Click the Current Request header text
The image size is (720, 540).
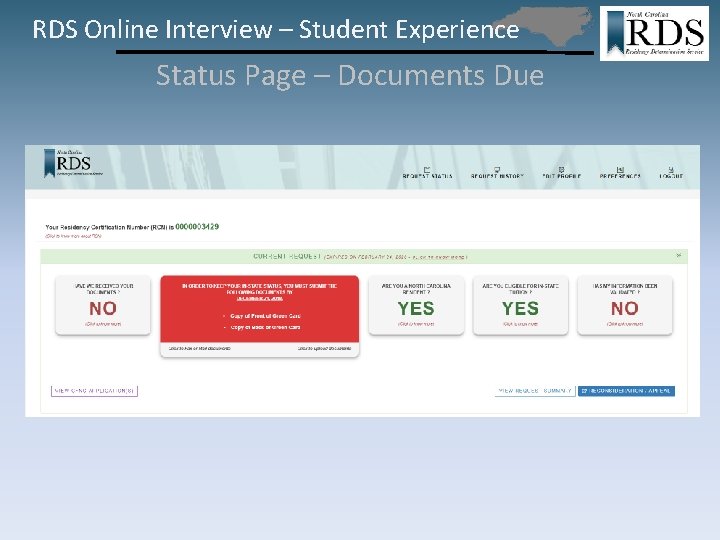287,256
